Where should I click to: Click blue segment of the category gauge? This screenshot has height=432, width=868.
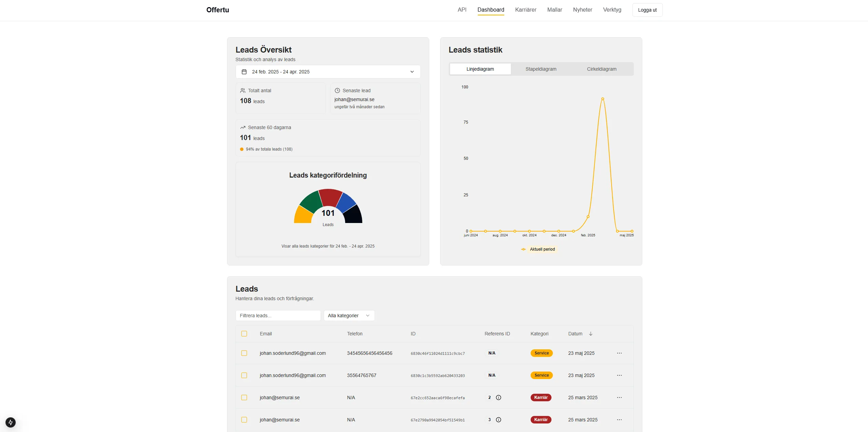[x=346, y=203]
